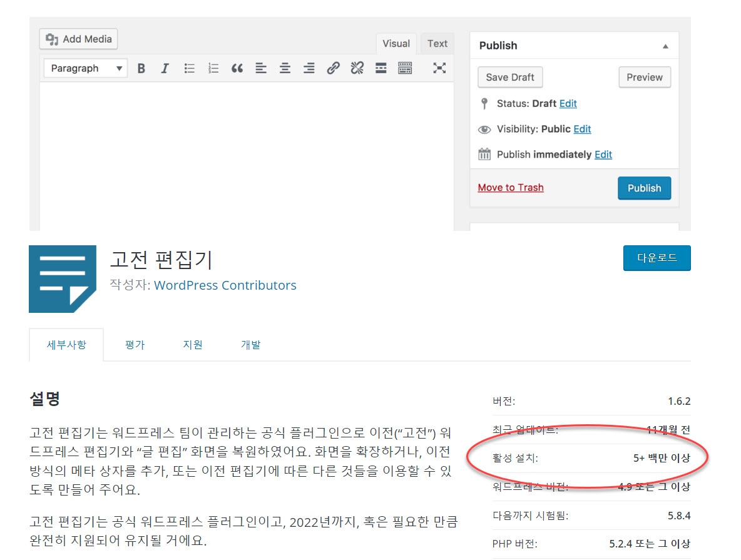Open the Add Media dialog

(x=78, y=39)
